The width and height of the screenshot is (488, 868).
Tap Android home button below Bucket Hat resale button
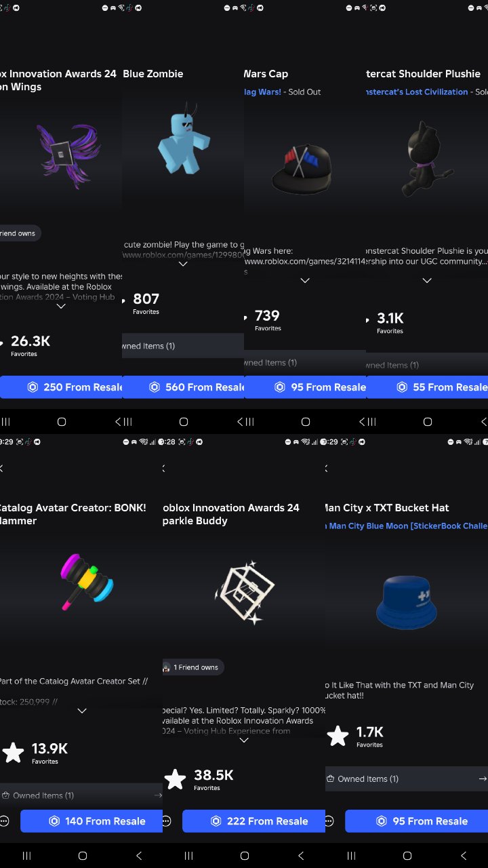point(407,856)
